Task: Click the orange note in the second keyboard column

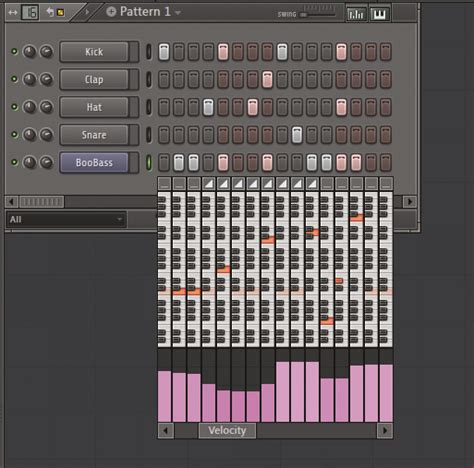Action: (179, 292)
